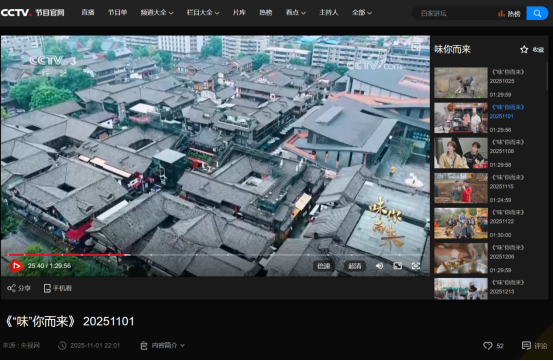
Task: Click the playlist heading above episodes
Action: pos(452,49)
